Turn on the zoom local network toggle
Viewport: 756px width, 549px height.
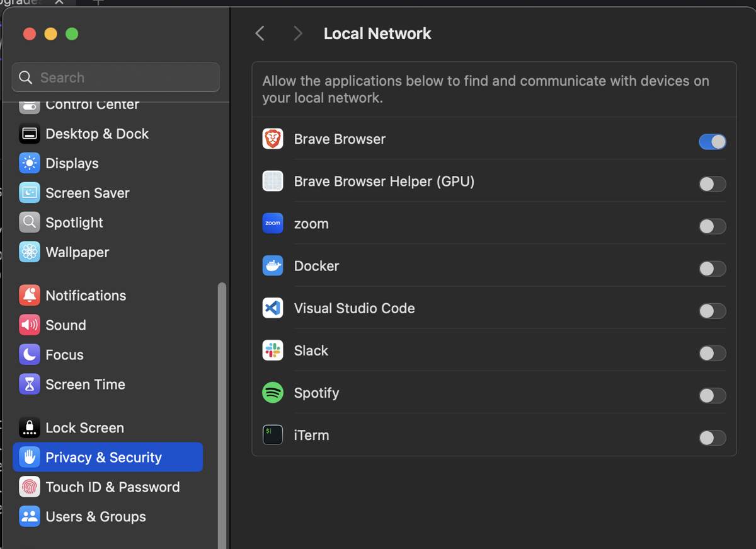tap(713, 226)
